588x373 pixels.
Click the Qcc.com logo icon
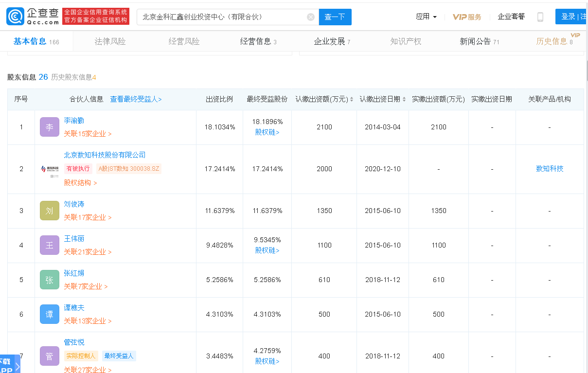[x=15, y=17]
